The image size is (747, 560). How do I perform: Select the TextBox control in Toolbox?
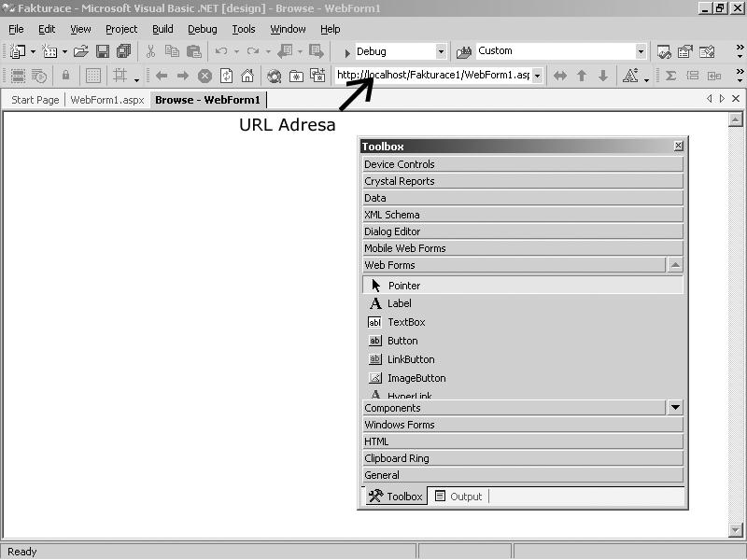[523, 322]
